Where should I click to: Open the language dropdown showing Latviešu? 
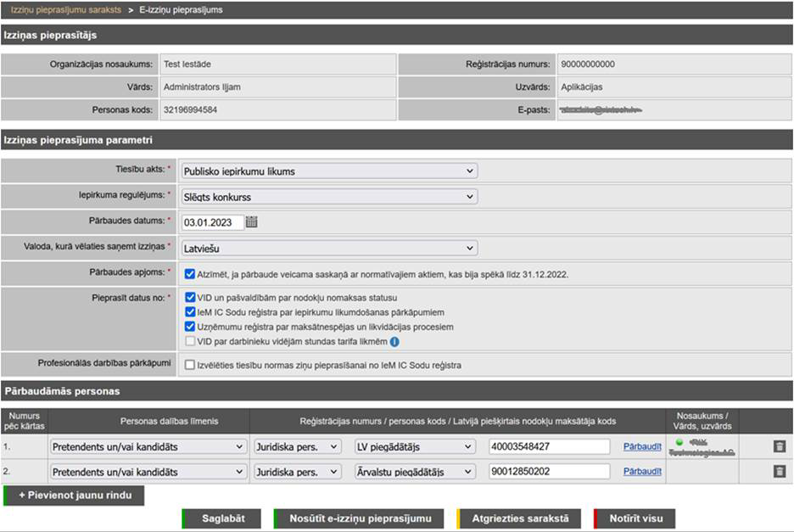click(330, 249)
